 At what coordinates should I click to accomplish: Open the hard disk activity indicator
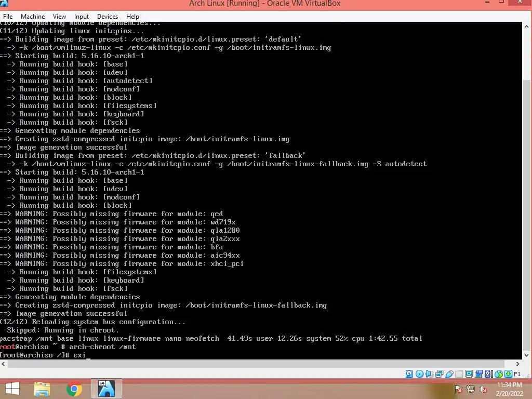click(x=409, y=374)
